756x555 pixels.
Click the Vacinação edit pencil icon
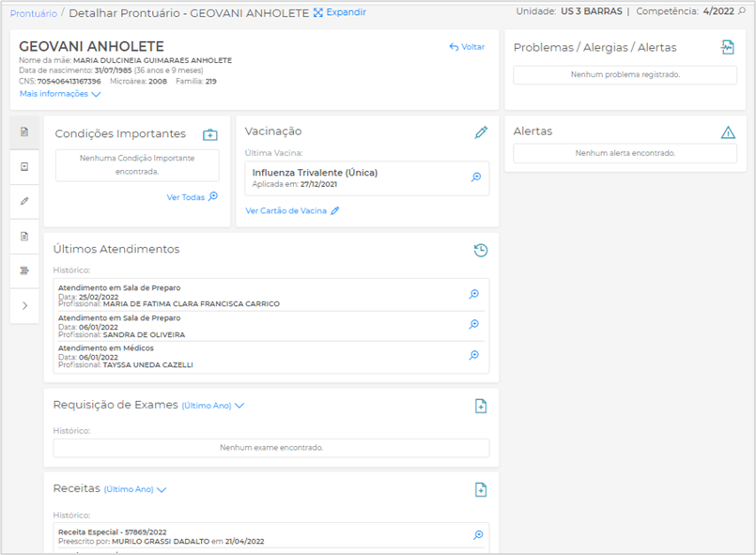pos(481,132)
